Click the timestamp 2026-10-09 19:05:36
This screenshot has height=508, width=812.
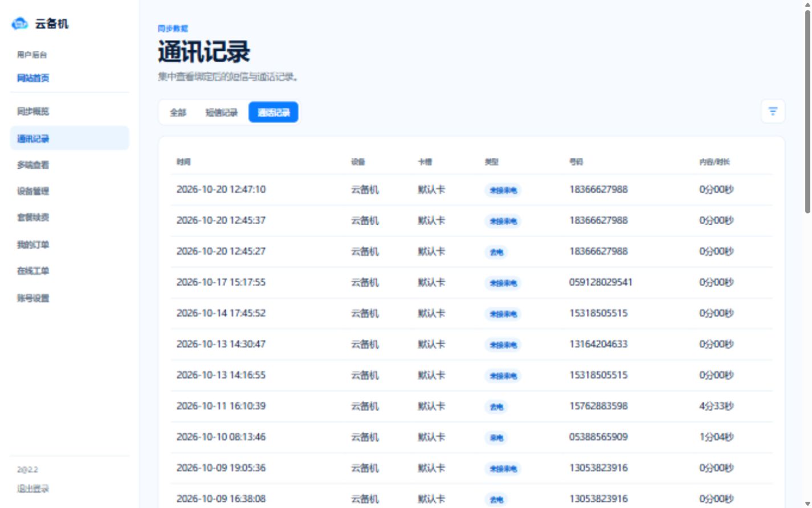[x=221, y=468]
